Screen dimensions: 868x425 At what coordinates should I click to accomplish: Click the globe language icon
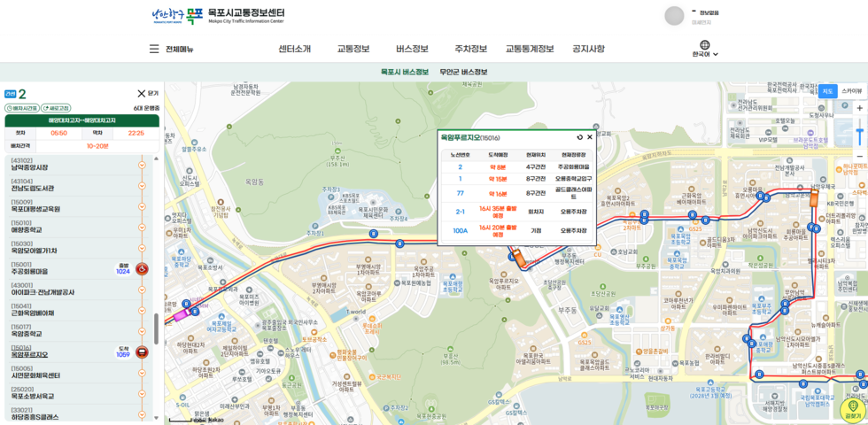pos(705,45)
